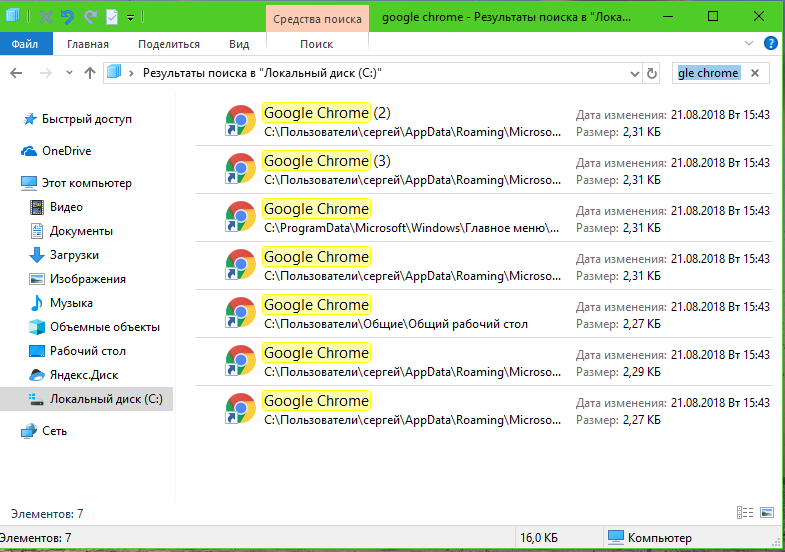Click the delete (X) quick access toolbar icon
Image resolution: width=785 pixels, height=552 pixels.
46,17
